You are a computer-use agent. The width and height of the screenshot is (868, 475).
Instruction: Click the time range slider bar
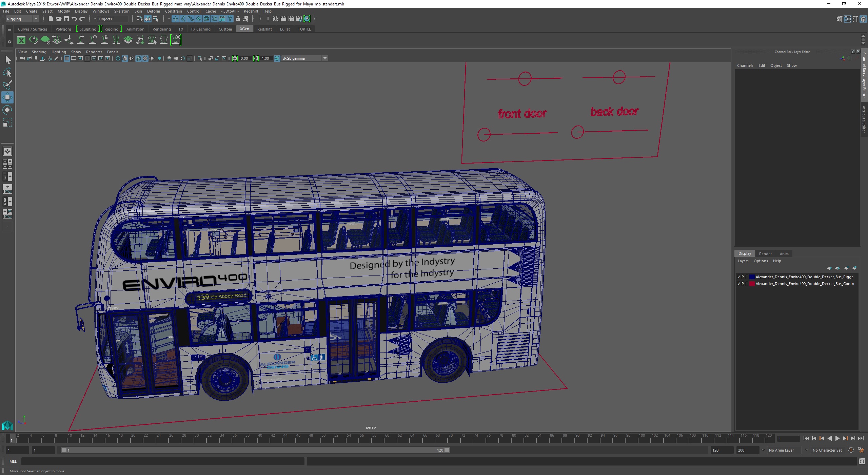point(255,450)
